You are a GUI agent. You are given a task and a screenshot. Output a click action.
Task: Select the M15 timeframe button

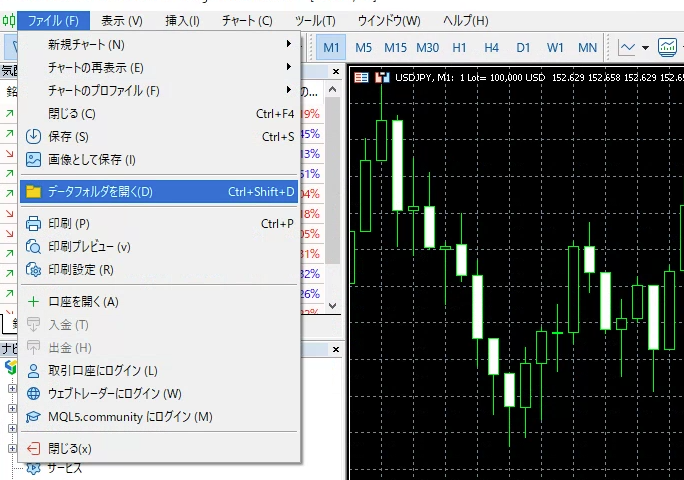click(395, 47)
